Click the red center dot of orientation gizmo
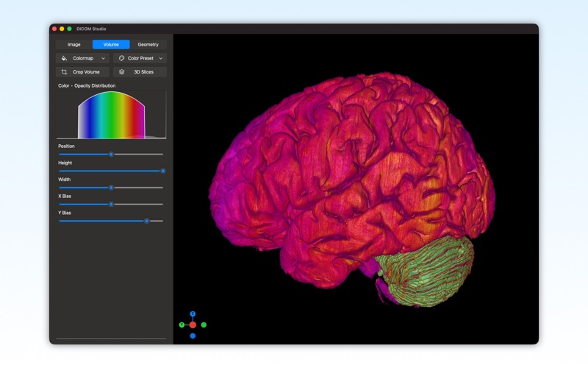Image resolution: width=588 pixels, height=368 pixels. [193, 325]
